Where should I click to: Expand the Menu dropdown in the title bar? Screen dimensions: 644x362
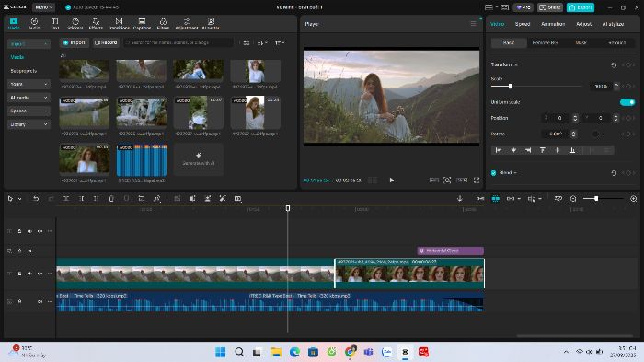click(x=43, y=7)
